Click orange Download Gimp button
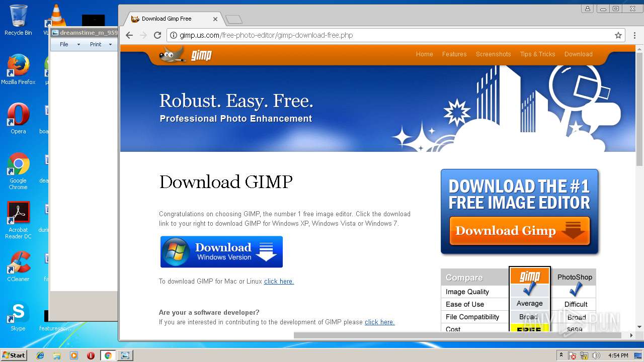The height and width of the screenshot is (362, 644). coord(519,231)
